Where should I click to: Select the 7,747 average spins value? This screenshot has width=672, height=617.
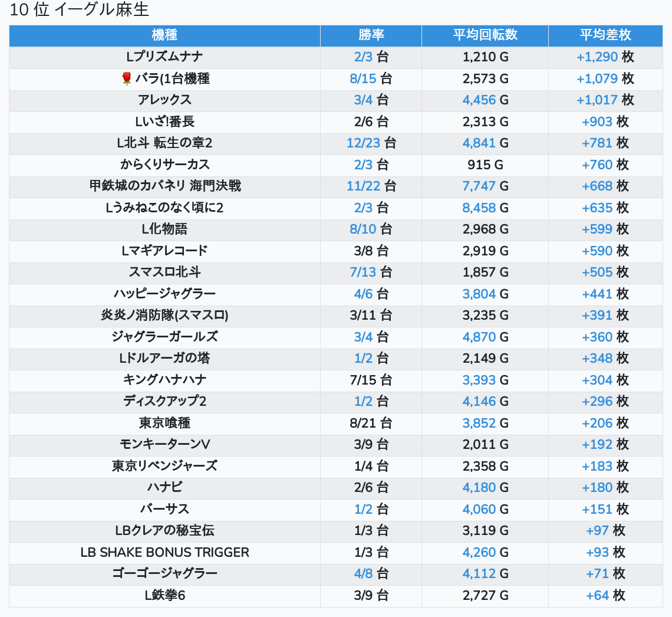479,186
